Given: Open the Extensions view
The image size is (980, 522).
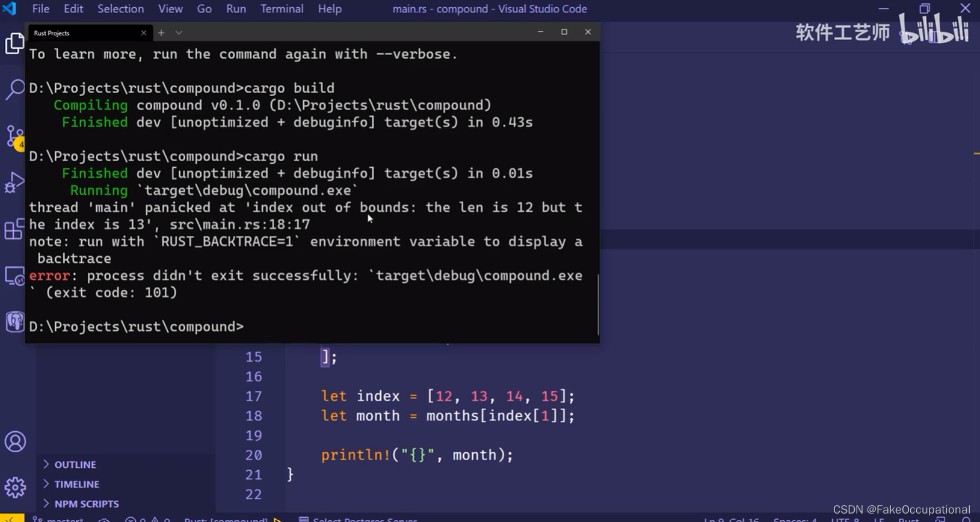Looking at the screenshot, I should [14, 229].
